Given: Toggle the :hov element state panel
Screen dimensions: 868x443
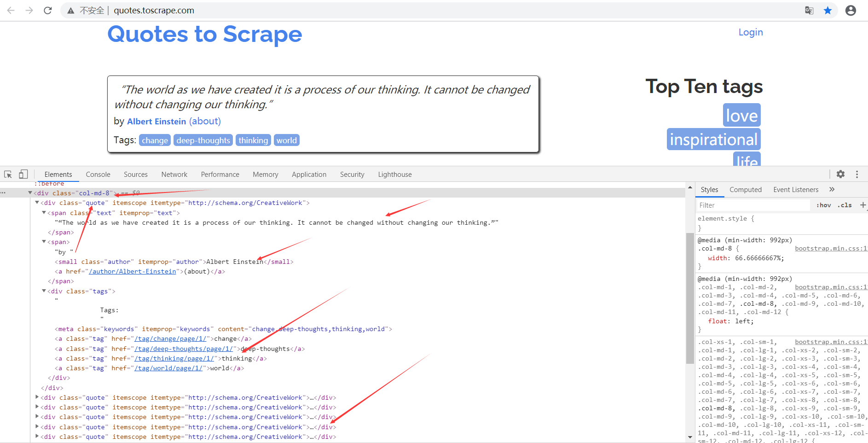Looking at the screenshot, I should (x=823, y=205).
